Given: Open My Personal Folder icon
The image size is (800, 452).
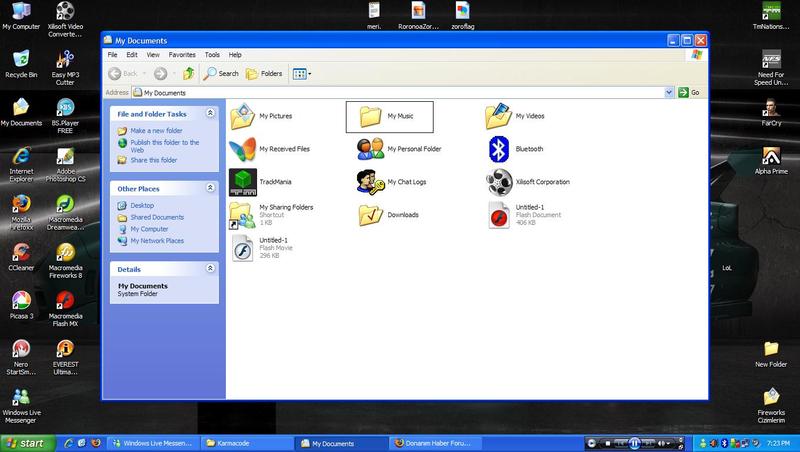Looking at the screenshot, I should [371, 149].
